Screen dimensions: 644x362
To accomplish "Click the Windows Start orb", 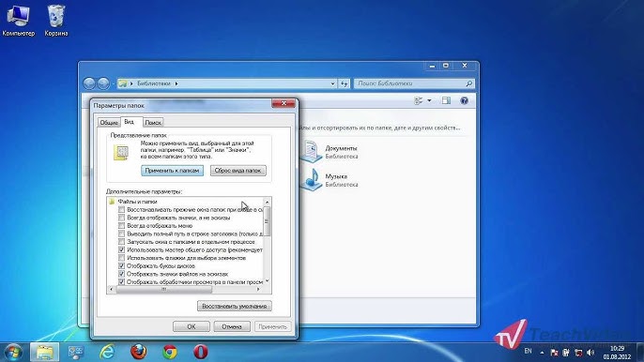I will coord(13,352).
